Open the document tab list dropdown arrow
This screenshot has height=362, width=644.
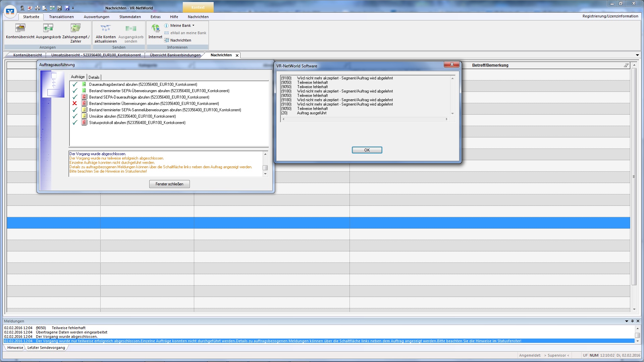(x=637, y=55)
